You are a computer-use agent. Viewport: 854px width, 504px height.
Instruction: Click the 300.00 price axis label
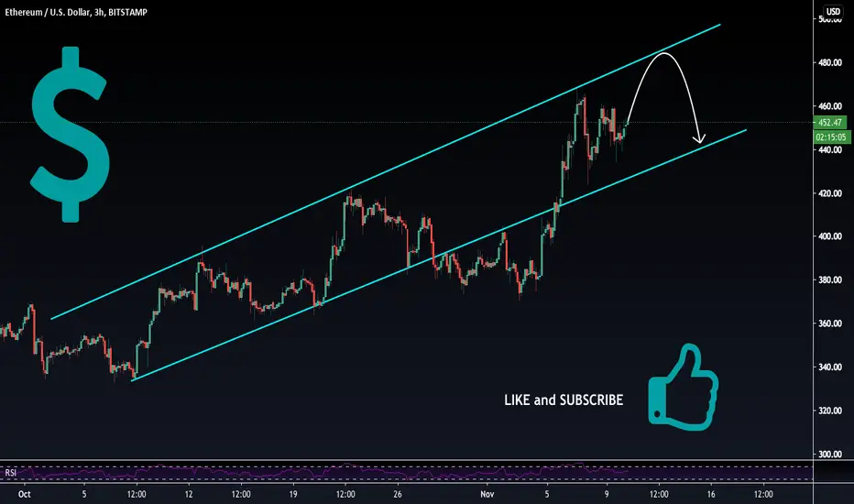pos(830,455)
